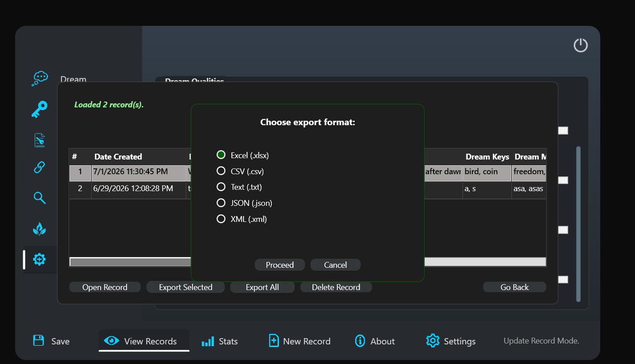The height and width of the screenshot is (364, 635).
Task: Choose the CSV (.csv) export option
Action: point(240,171)
